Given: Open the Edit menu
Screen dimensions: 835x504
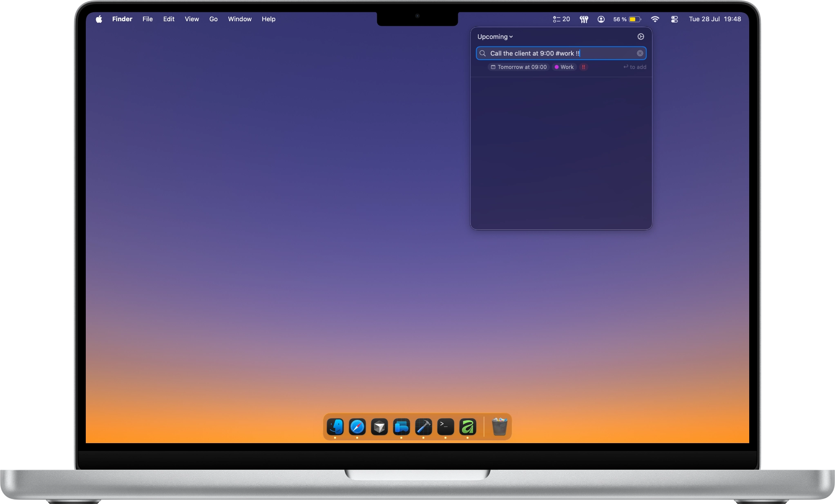Looking at the screenshot, I should (x=169, y=19).
